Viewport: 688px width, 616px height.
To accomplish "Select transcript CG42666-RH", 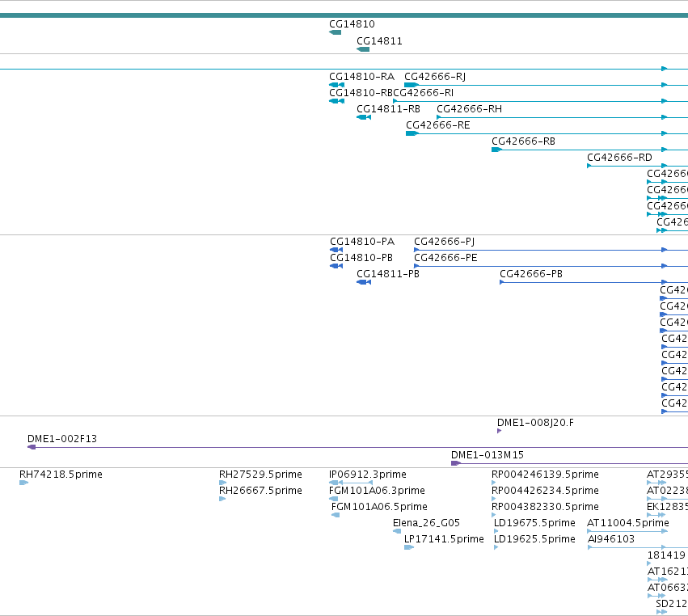I will point(469,109).
